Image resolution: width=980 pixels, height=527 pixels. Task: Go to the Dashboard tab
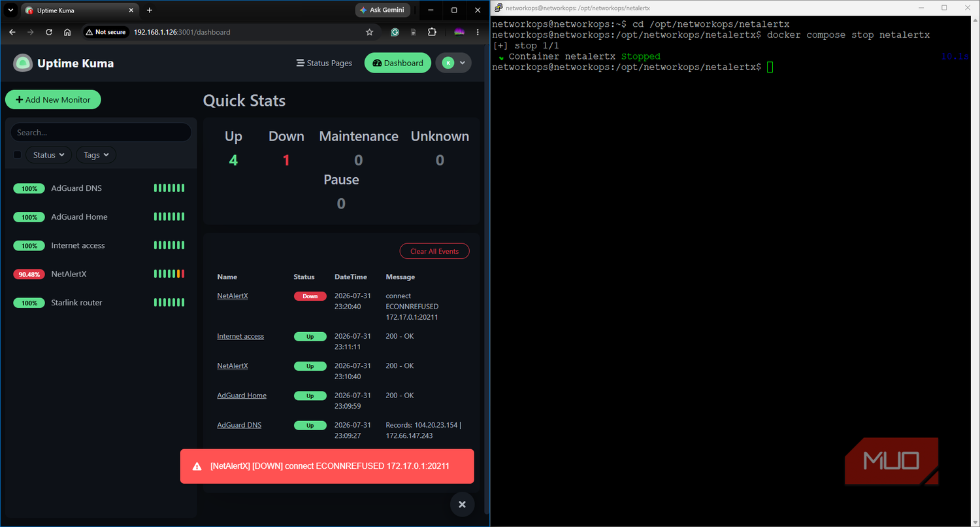pos(398,63)
